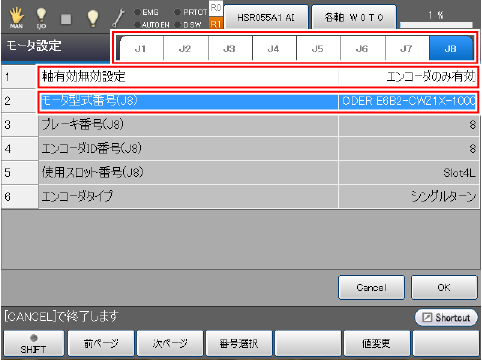Select row 6 encoder type row
The width and height of the screenshot is (482, 361).
click(x=259, y=197)
